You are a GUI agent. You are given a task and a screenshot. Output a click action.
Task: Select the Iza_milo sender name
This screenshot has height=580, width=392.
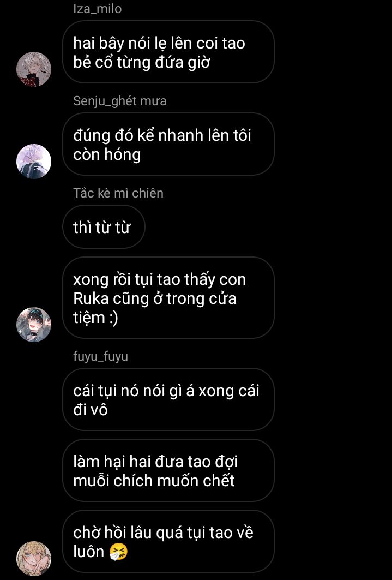pyautogui.click(x=97, y=9)
